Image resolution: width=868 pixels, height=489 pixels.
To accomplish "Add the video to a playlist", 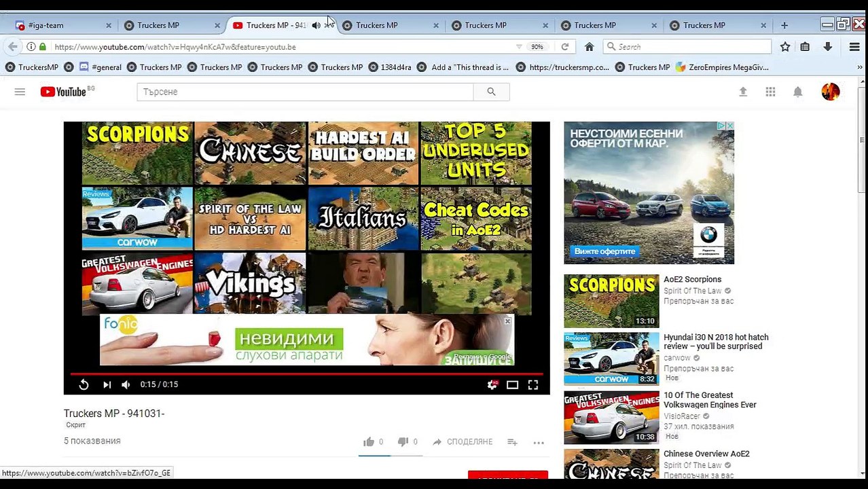I will 512,442.
